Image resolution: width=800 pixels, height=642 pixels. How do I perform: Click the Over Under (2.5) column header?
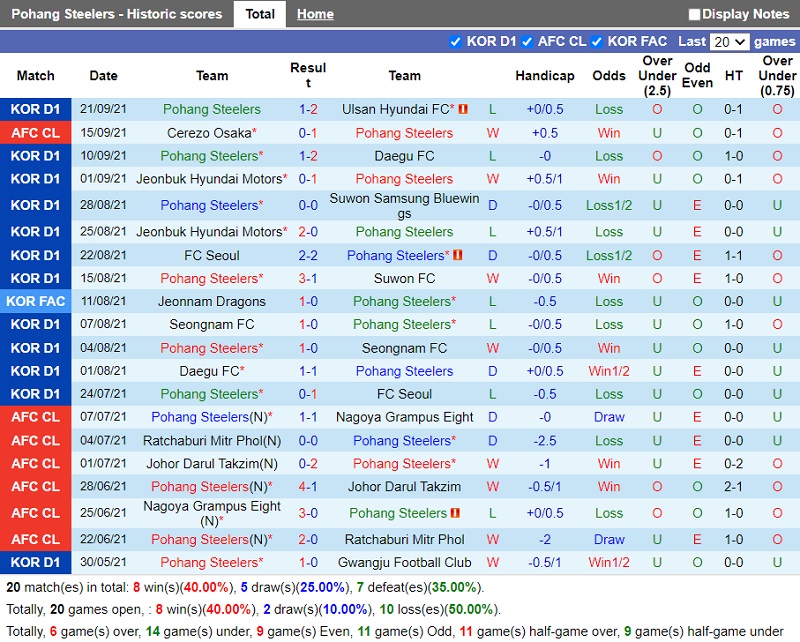657,76
